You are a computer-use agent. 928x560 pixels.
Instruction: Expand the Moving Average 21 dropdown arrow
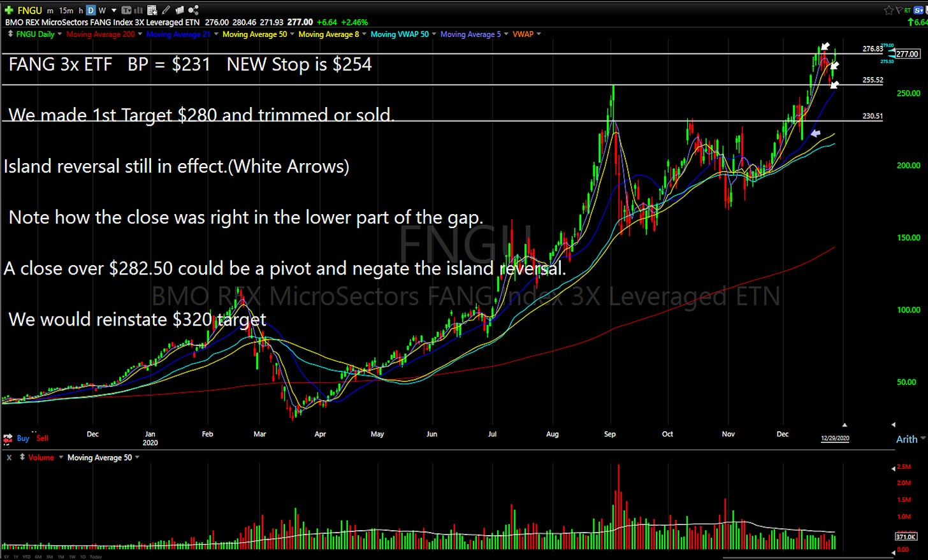[x=216, y=34]
